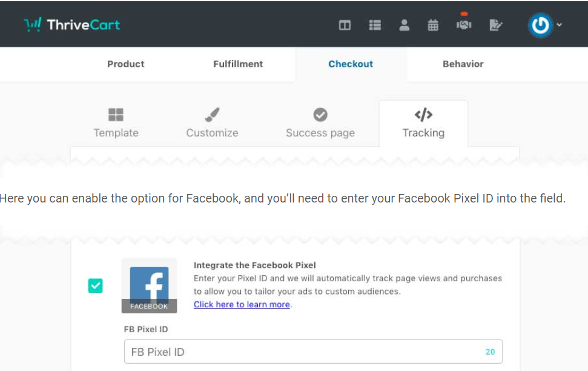Select the Checkout tab
This screenshot has height=371, width=588.
click(x=351, y=64)
